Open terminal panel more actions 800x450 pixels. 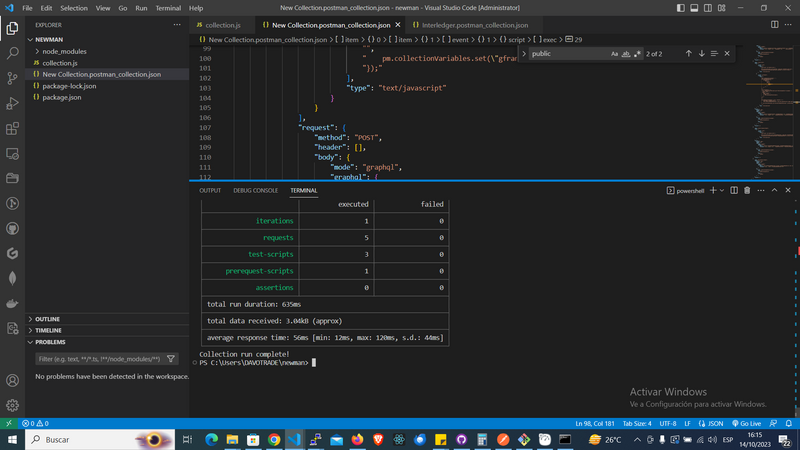point(761,190)
